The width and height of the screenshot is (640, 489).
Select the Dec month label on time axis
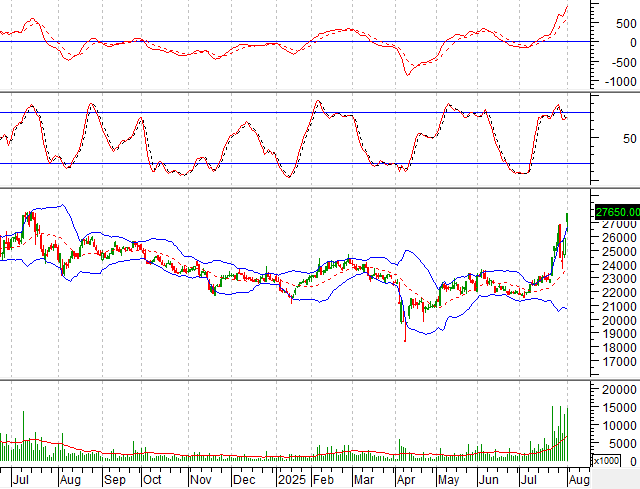pos(244,479)
